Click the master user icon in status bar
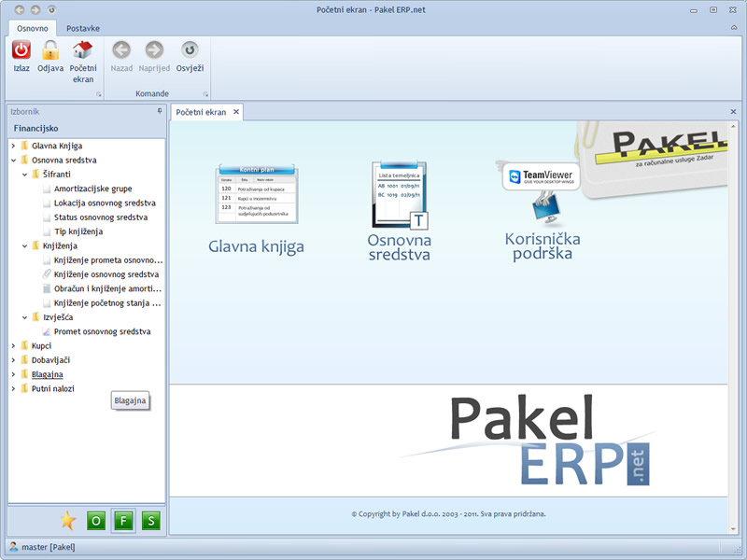 14,547
